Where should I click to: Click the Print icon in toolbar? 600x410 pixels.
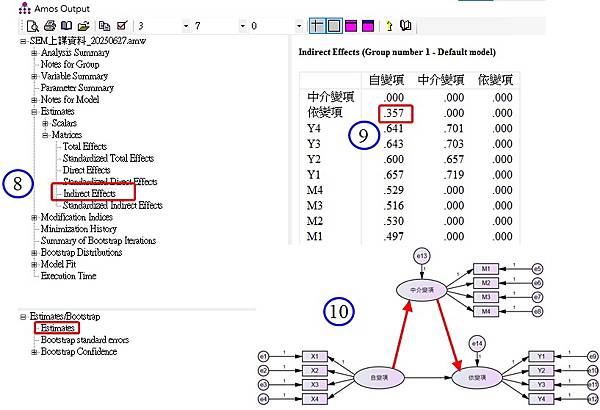click(50, 26)
